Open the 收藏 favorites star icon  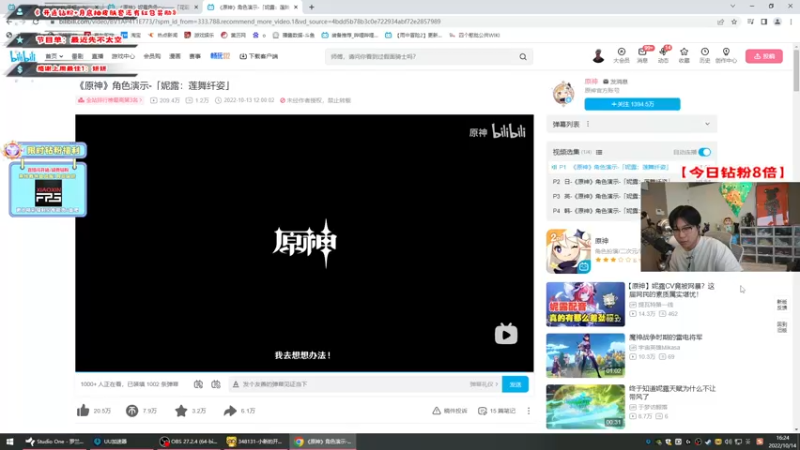[x=684, y=56]
